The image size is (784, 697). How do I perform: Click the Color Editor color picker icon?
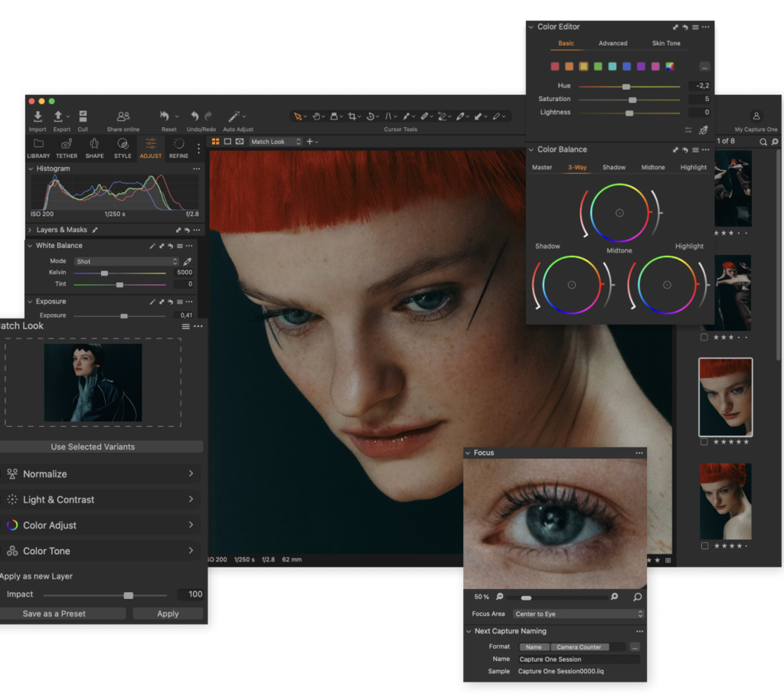coord(703,131)
